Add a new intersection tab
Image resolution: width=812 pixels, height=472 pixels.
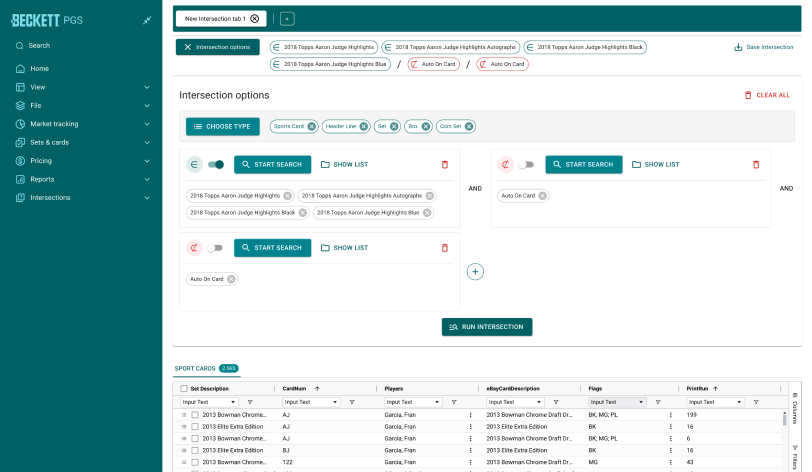[x=287, y=19]
